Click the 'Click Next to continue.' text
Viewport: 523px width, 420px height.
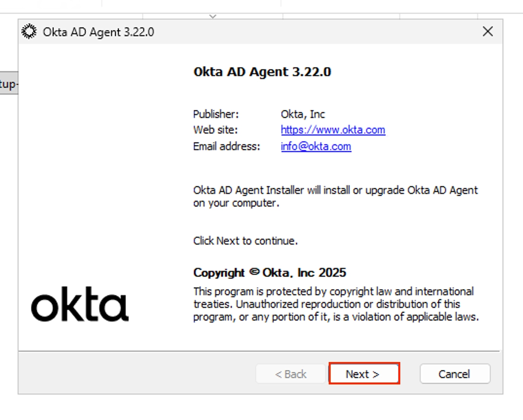click(245, 241)
